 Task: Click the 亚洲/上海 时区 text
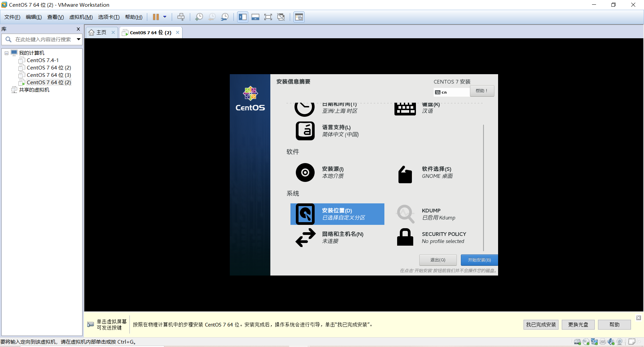pos(339,111)
